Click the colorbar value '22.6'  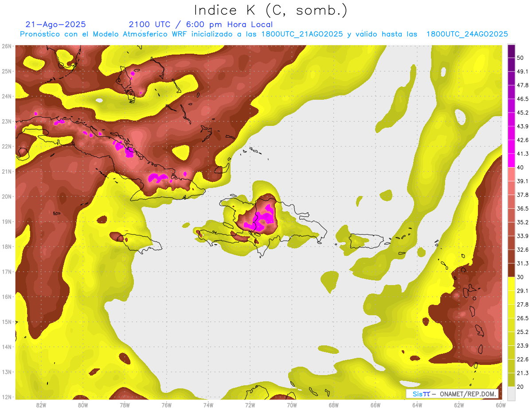[x=523, y=359]
